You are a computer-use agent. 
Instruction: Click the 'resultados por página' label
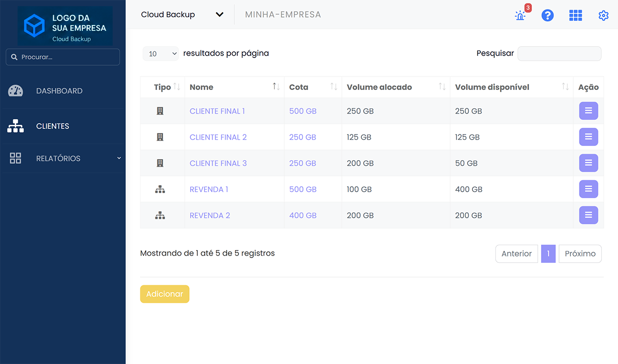coord(226,54)
